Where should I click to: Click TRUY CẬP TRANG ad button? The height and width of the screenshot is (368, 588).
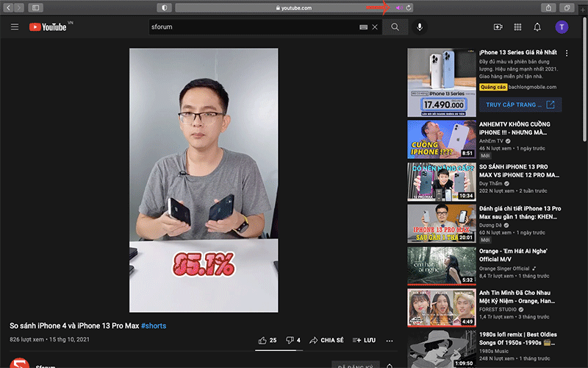(520, 105)
